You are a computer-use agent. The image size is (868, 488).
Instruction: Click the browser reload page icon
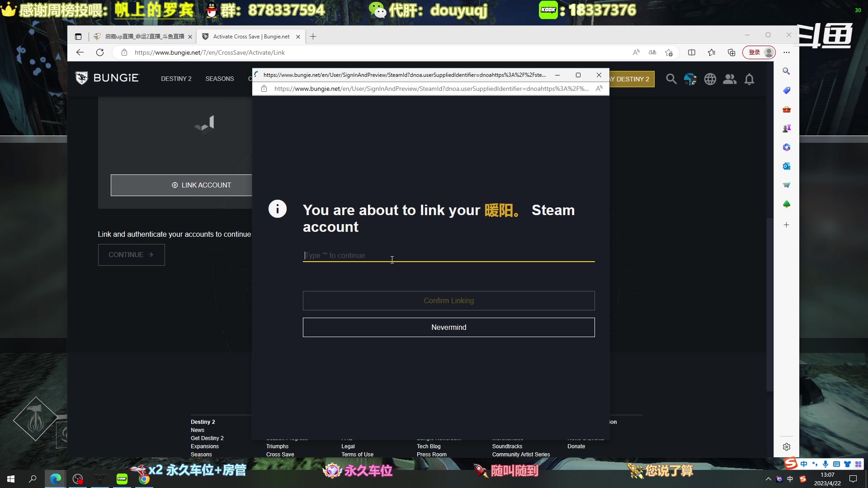pos(99,52)
